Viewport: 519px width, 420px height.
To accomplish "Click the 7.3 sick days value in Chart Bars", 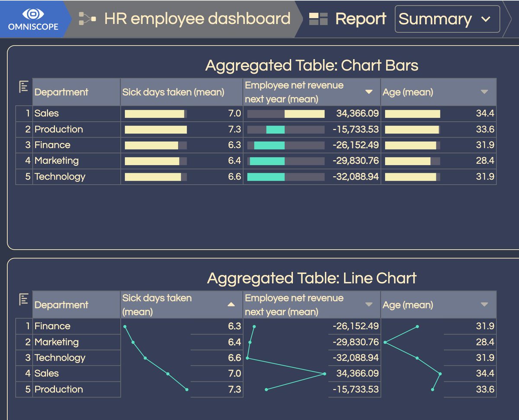I will click(235, 129).
